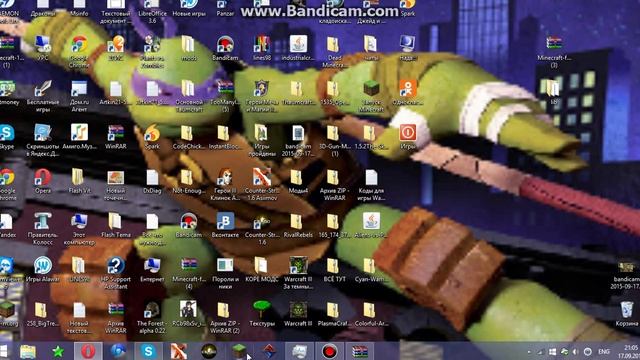Open the ВСЁ ТУТ folder
The height and width of the screenshot is (360, 640).
point(334,270)
